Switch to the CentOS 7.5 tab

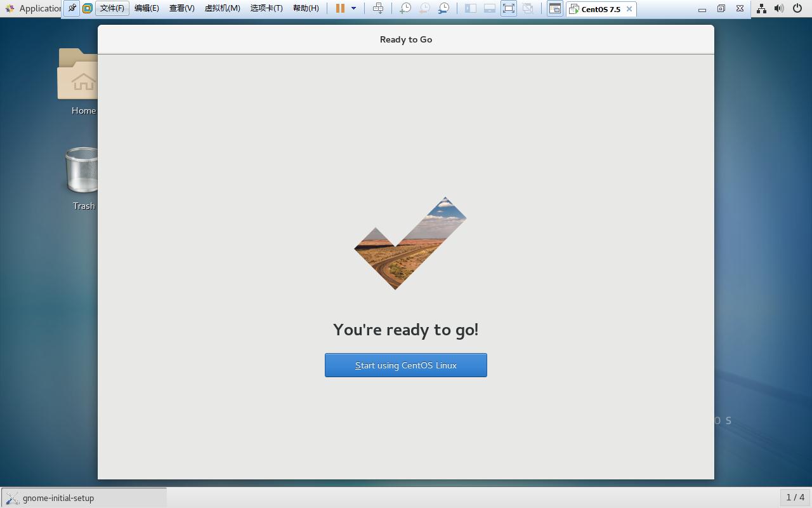coord(596,9)
